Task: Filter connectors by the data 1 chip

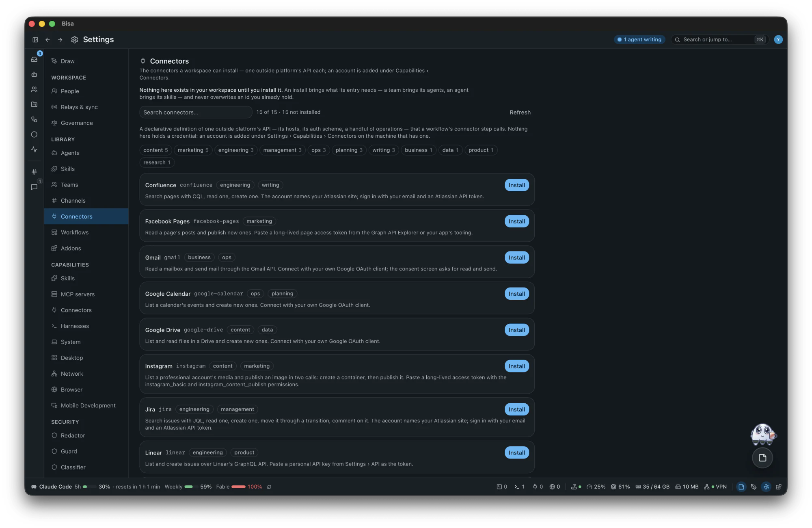Action: click(x=450, y=150)
